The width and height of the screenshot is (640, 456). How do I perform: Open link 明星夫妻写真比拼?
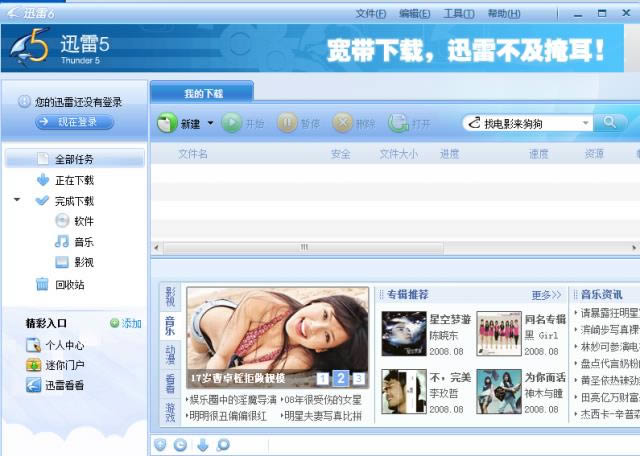[321, 416]
